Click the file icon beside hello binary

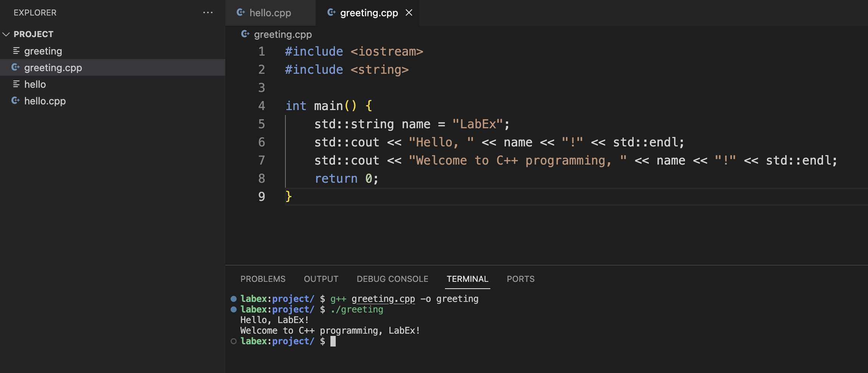(x=16, y=84)
